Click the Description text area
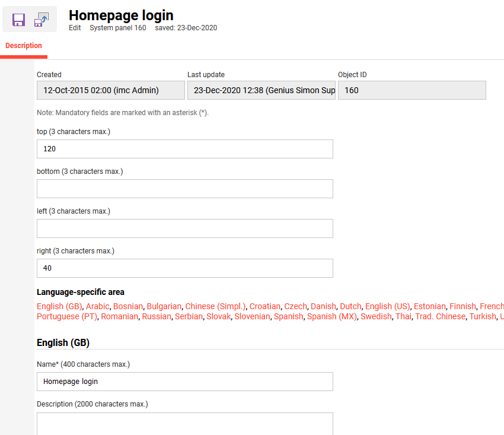504x435 pixels. 184,424
